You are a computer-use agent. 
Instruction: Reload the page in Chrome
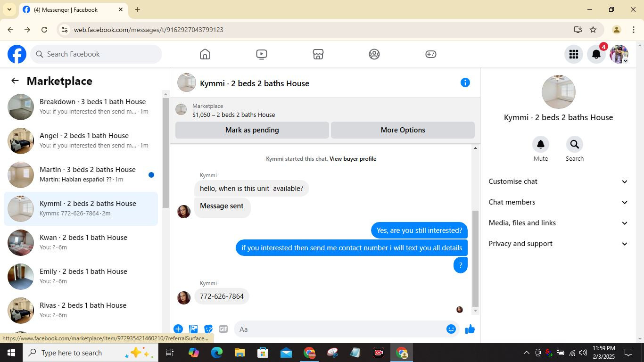click(44, 30)
